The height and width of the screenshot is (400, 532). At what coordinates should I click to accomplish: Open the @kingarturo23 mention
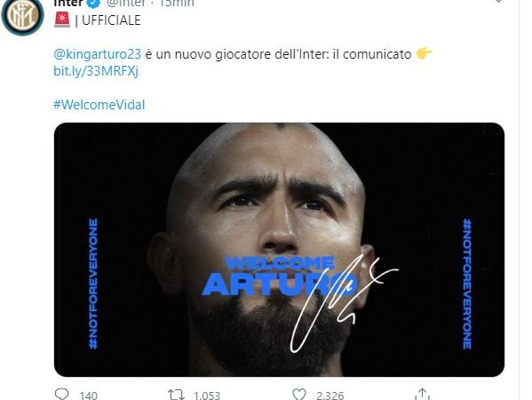(x=97, y=54)
